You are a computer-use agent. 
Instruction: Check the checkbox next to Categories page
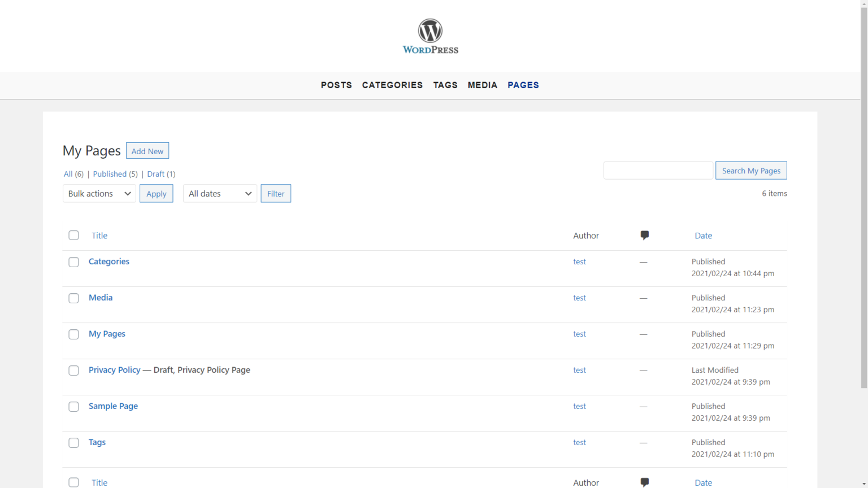click(73, 262)
